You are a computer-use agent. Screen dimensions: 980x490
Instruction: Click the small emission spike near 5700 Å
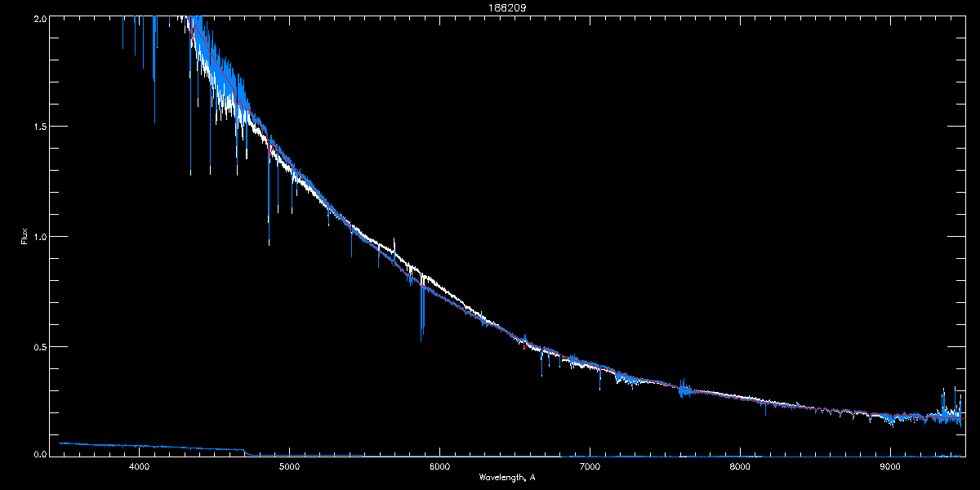(x=394, y=249)
